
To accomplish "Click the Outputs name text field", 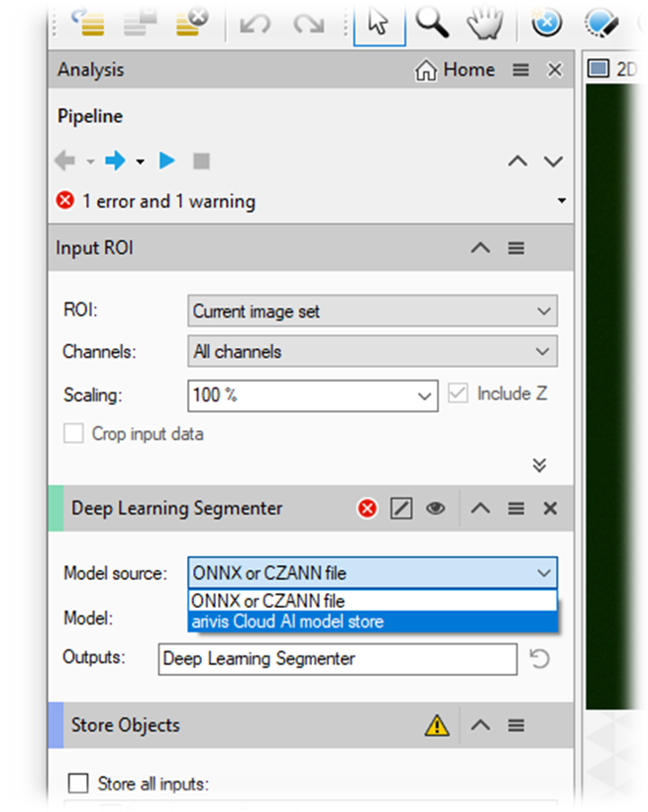I will coord(338,659).
